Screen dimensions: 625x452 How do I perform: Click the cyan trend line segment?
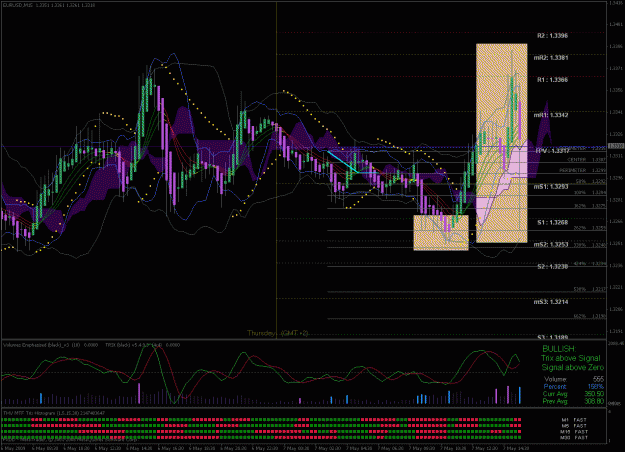(x=342, y=161)
